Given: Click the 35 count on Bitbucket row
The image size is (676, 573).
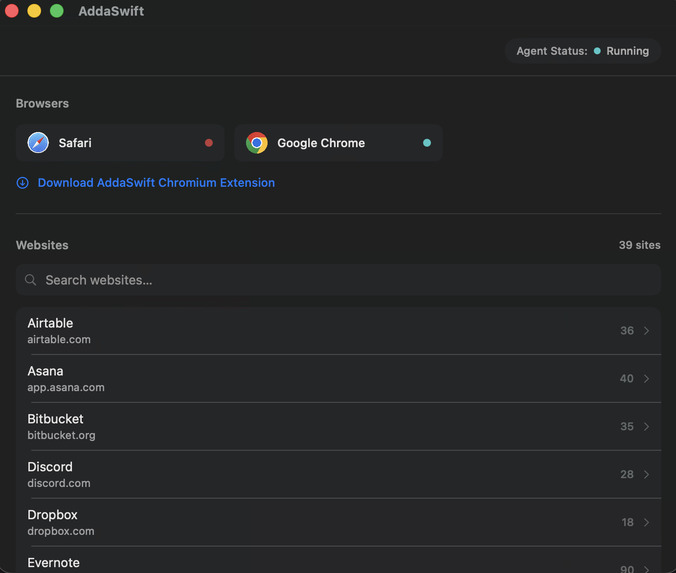Looking at the screenshot, I should click(627, 426).
